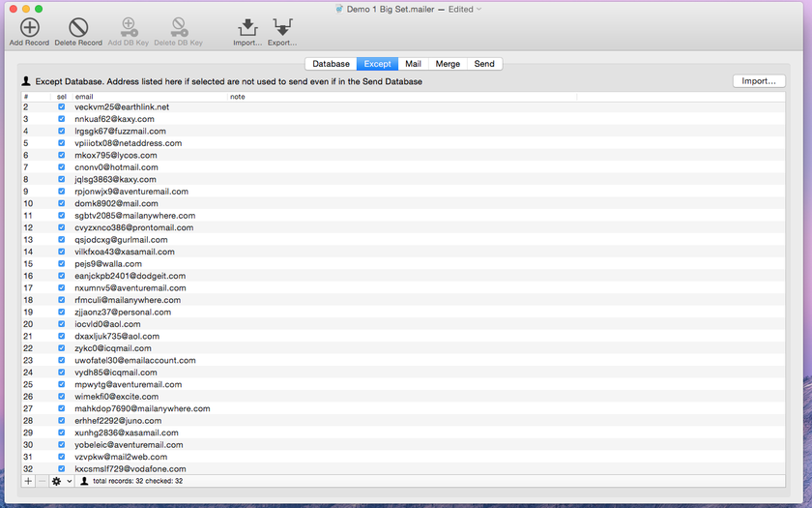Expand the document title dropdown arrow
812x508 pixels.
tap(479, 10)
